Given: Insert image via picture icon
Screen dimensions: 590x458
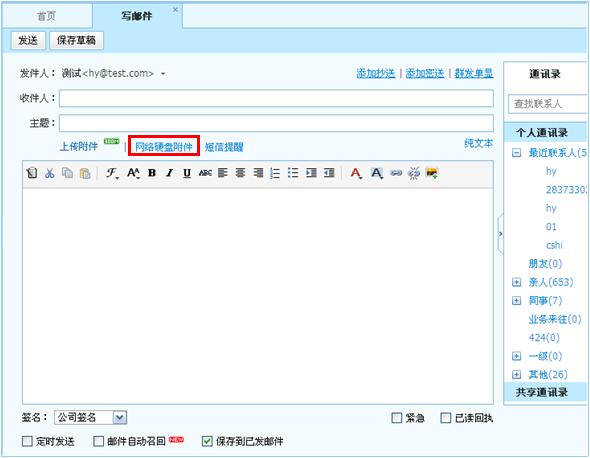Looking at the screenshot, I should coord(432,173).
